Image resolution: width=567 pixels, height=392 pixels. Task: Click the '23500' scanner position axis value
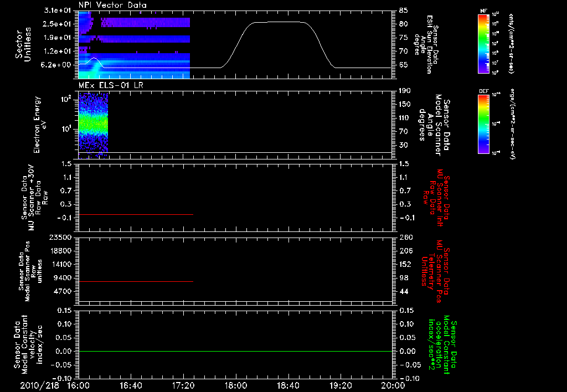(x=60, y=237)
